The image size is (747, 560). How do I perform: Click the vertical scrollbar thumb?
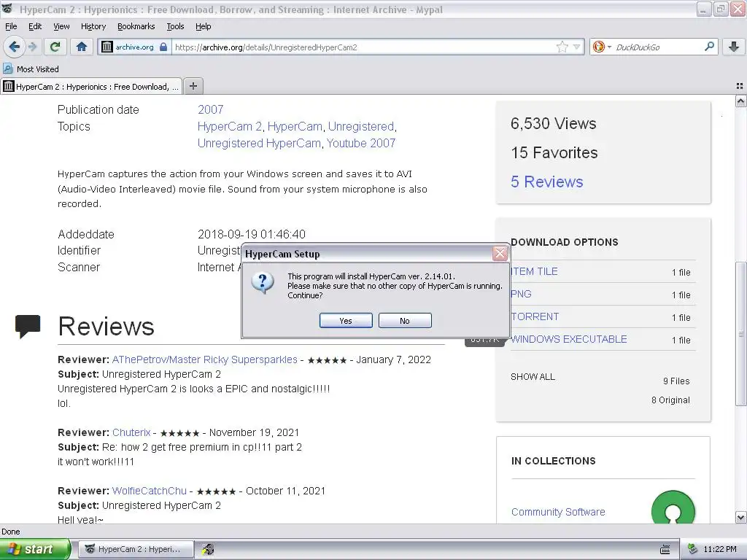coord(740,334)
